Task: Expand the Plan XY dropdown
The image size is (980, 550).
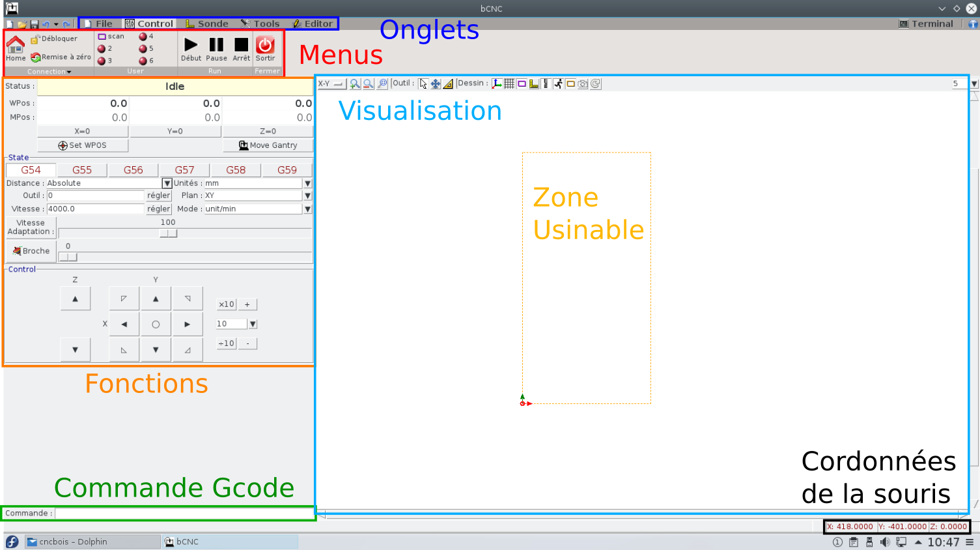Action: click(307, 195)
